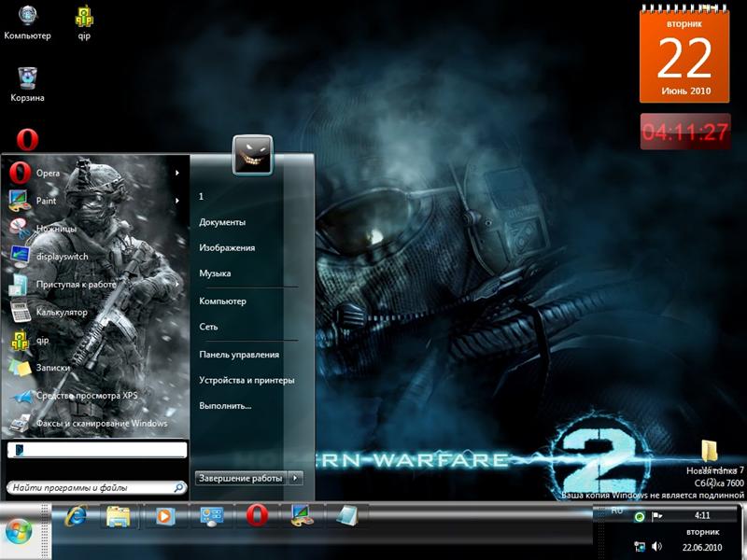Click the Завершение работы shutdown button
This screenshot has width=747, height=560.
point(241,478)
